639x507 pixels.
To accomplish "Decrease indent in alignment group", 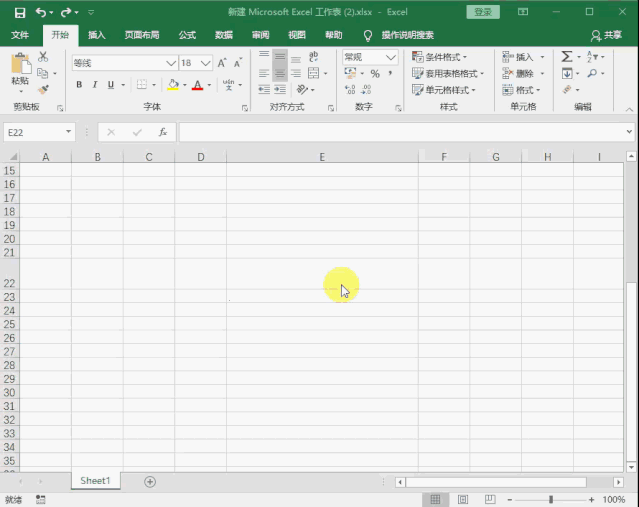I will [264, 89].
